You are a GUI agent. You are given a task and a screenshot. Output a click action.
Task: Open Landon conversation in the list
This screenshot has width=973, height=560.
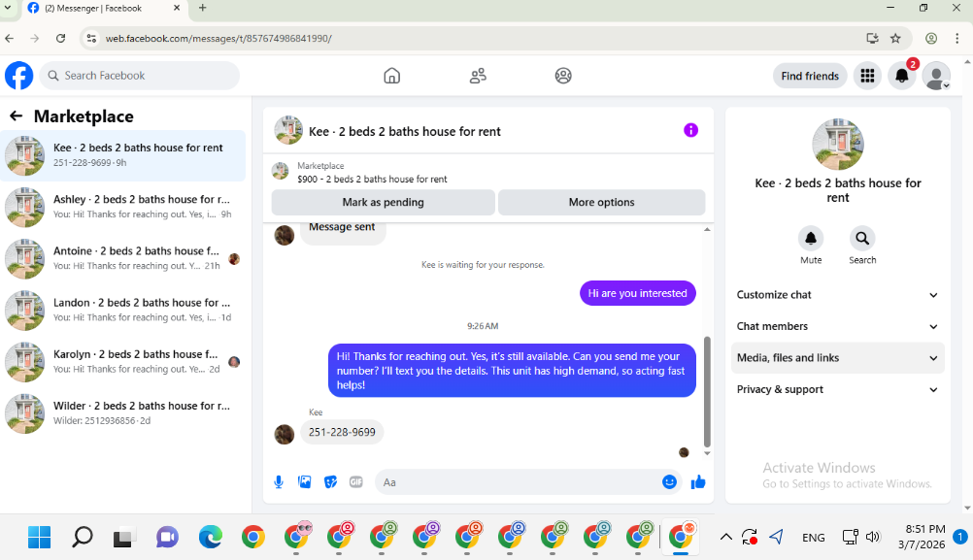123,310
